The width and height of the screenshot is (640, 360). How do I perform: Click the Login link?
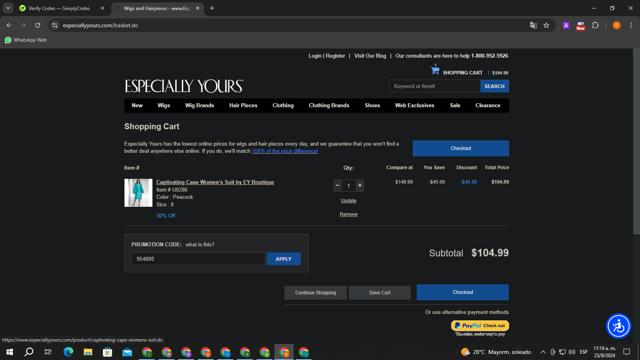(x=315, y=56)
